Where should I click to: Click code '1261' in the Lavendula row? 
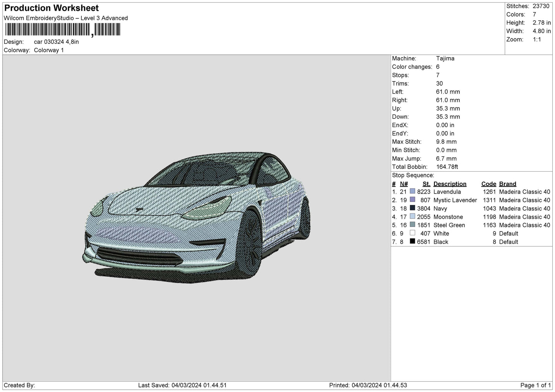[x=489, y=192]
